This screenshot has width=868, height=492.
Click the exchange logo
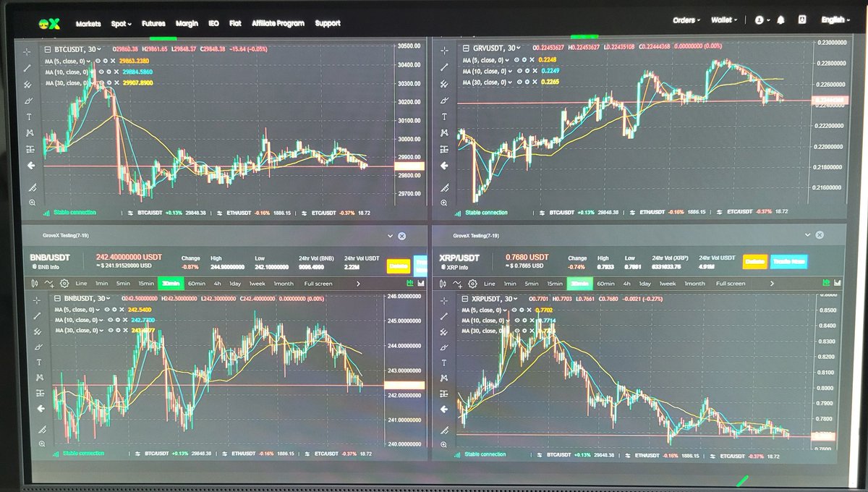(50, 23)
